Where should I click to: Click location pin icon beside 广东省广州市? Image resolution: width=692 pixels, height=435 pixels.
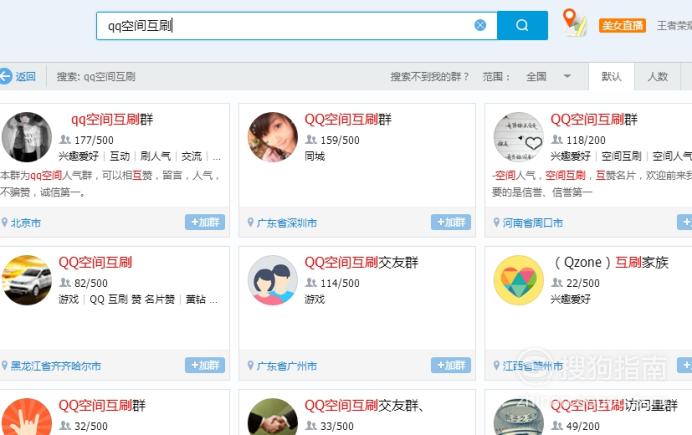click(x=251, y=365)
